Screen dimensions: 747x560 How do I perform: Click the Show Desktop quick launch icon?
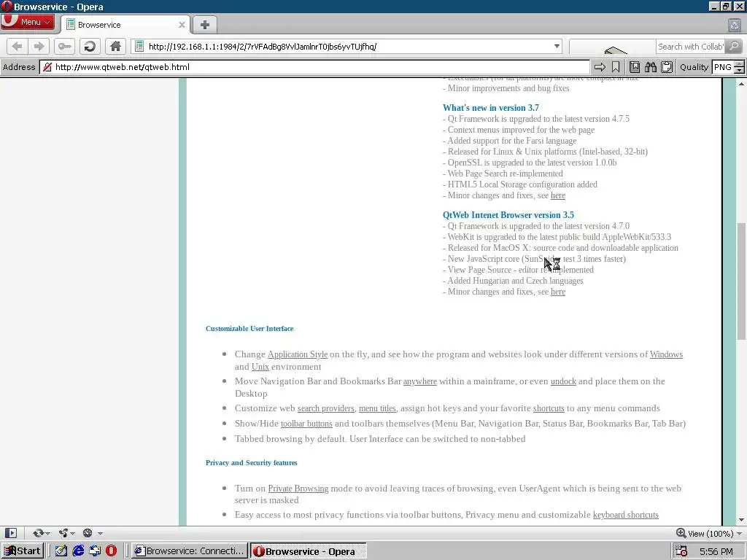pyautogui.click(x=95, y=551)
